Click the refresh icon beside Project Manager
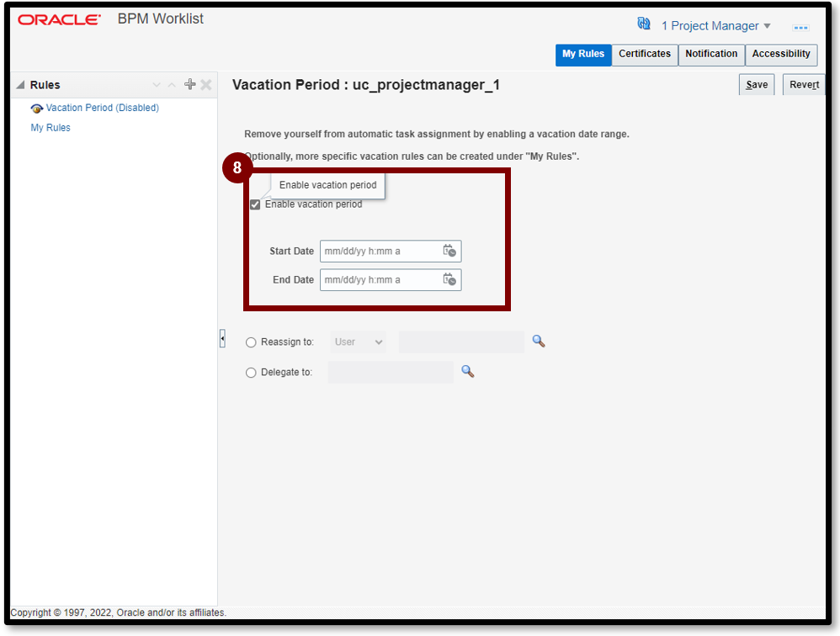Screen dimensions: 840x636 pos(644,24)
